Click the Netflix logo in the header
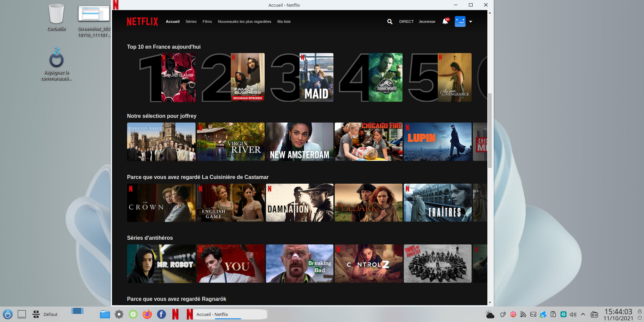This screenshot has height=322, width=644. pyautogui.click(x=143, y=21)
